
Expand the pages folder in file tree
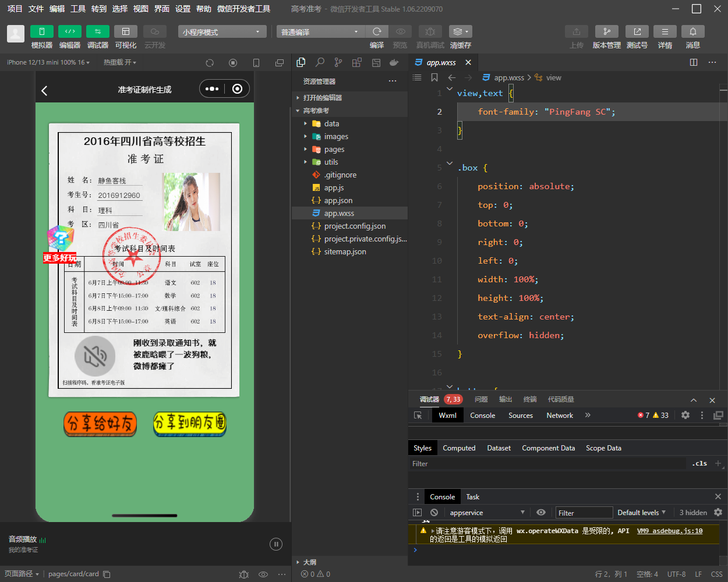point(334,150)
